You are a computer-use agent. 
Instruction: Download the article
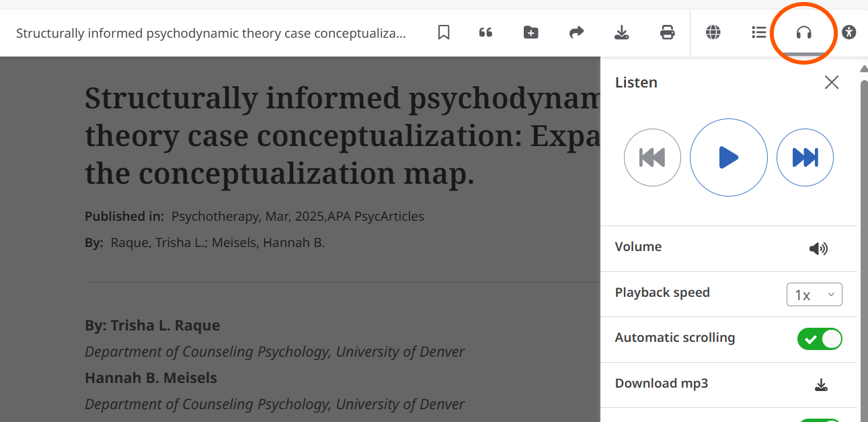622,32
